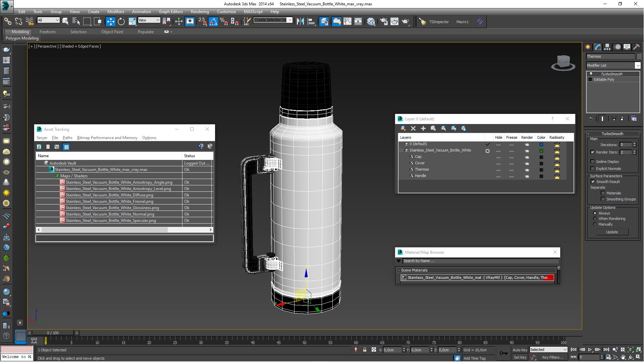Activate the Select and Move tool
This screenshot has width=644, height=362.
(110, 21)
